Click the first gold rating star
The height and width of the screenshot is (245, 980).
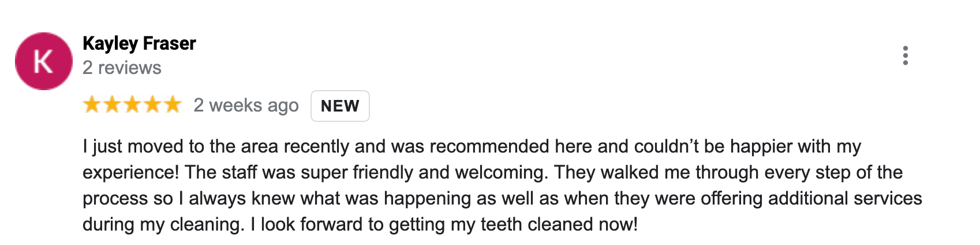pyautogui.click(x=92, y=105)
